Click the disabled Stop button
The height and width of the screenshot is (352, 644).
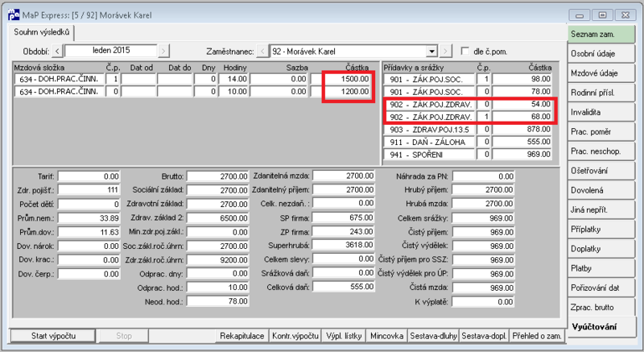[124, 336]
